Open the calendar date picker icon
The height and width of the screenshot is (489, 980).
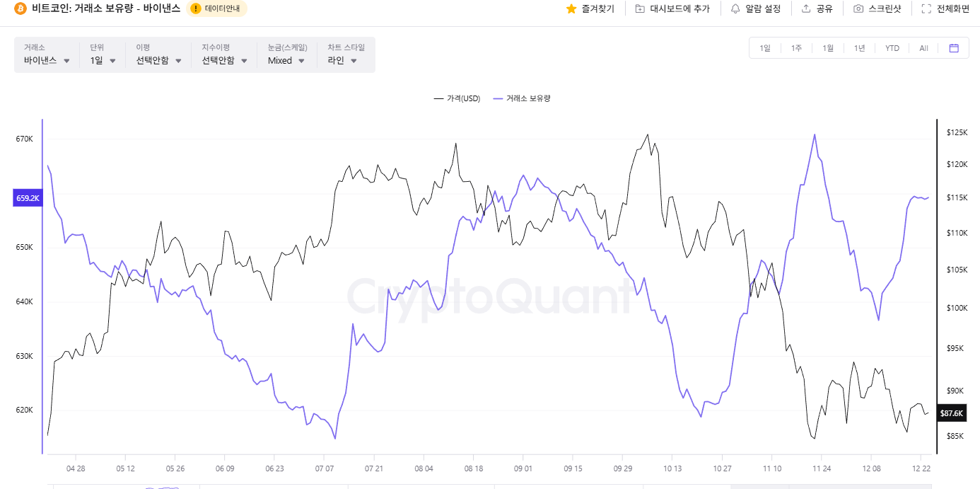pyautogui.click(x=954, y=48)
